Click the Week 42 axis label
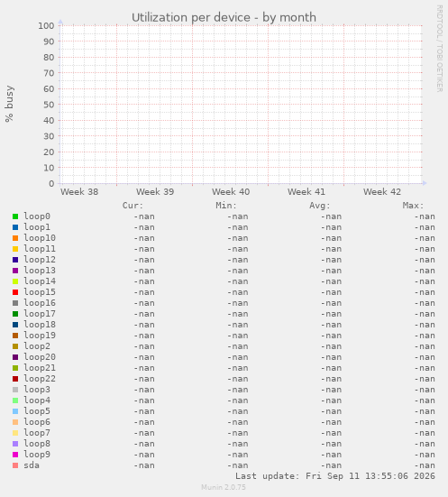Screen dimensions: 448x497 (x=382, y=192)
